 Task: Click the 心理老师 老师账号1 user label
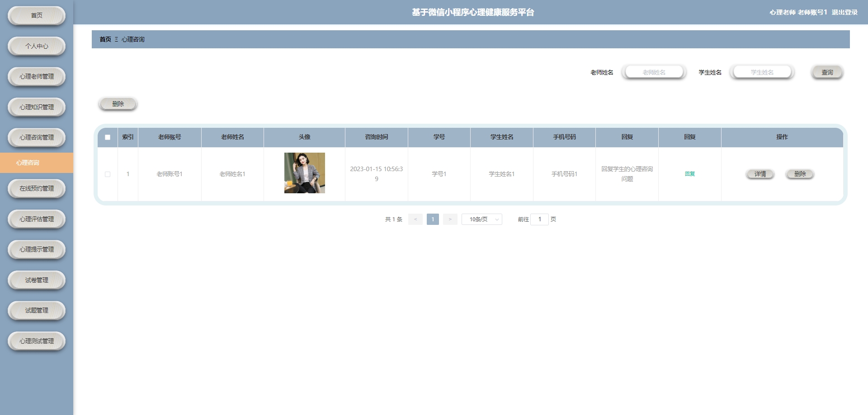[798, 12]
